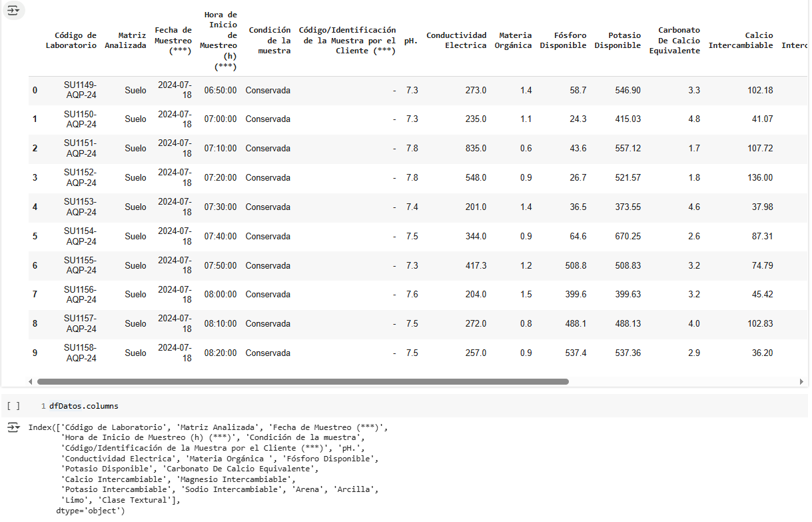
Task: Click the 835.0 conductivity value
Action: pyautogui.click(x=476, y=149)
